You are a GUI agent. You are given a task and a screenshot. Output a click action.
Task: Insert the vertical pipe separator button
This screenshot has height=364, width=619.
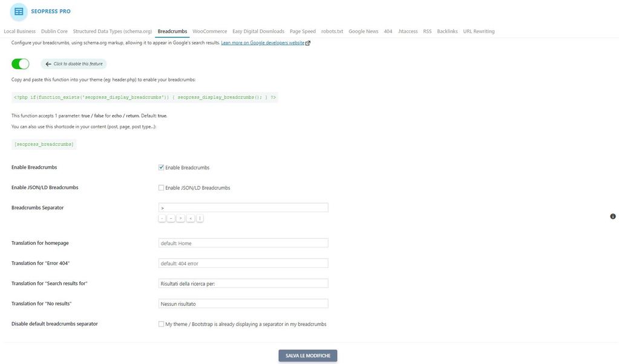click(x=200, y=218)
